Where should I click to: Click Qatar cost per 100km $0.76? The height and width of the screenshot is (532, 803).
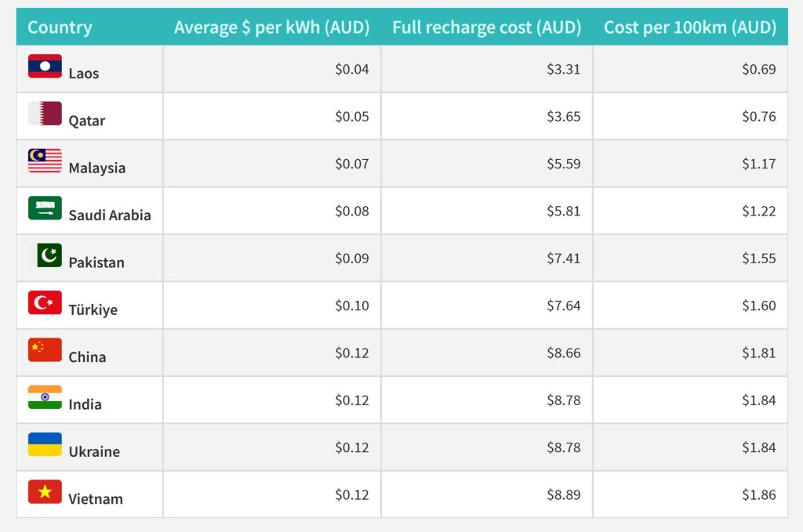[759, 117]
